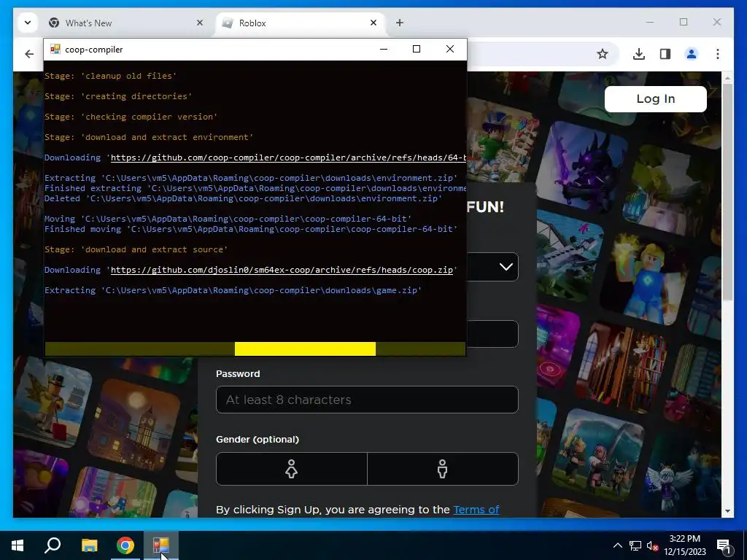This screenshot has height=560, width=747.
Task: Click 'Stage: cleanup old files' line
Action: click(111, 76)
